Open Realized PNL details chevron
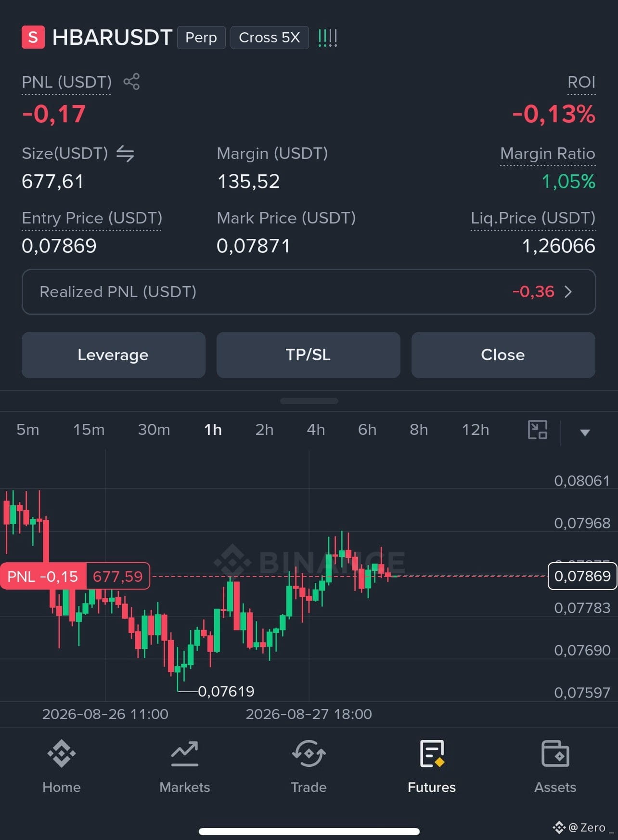618x840 pixels. pyautogui.click(x=568, y=291)
